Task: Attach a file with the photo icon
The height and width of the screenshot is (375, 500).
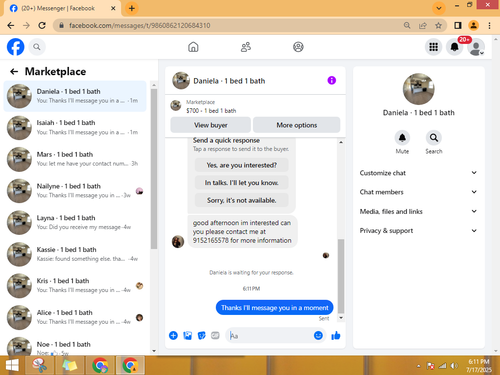Action: pos(188,335)
